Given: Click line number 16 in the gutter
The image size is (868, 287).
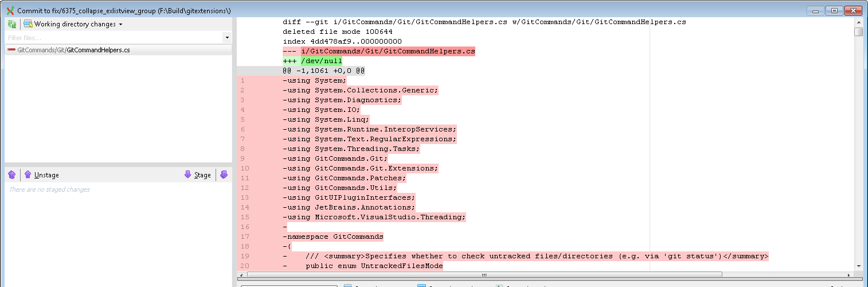Looking at the screenshot, I should [245, 227].
